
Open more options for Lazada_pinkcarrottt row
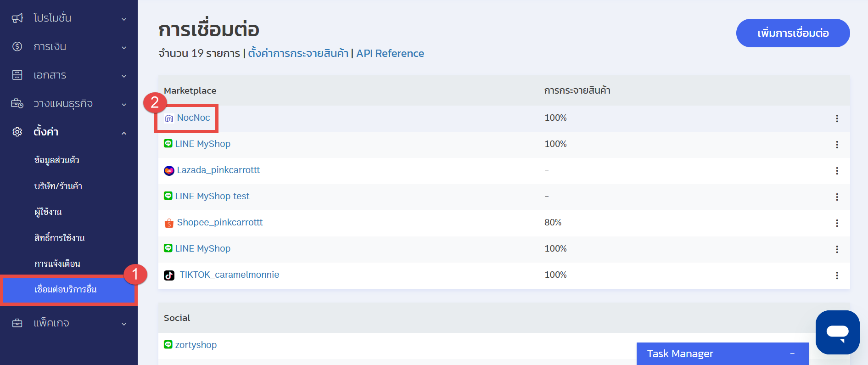tap(837, 171)
